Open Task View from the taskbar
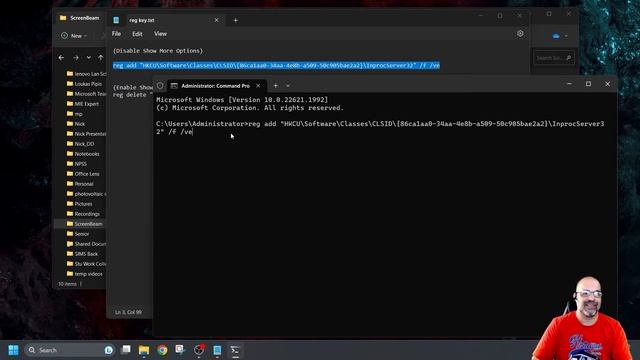 coord(126,350)
